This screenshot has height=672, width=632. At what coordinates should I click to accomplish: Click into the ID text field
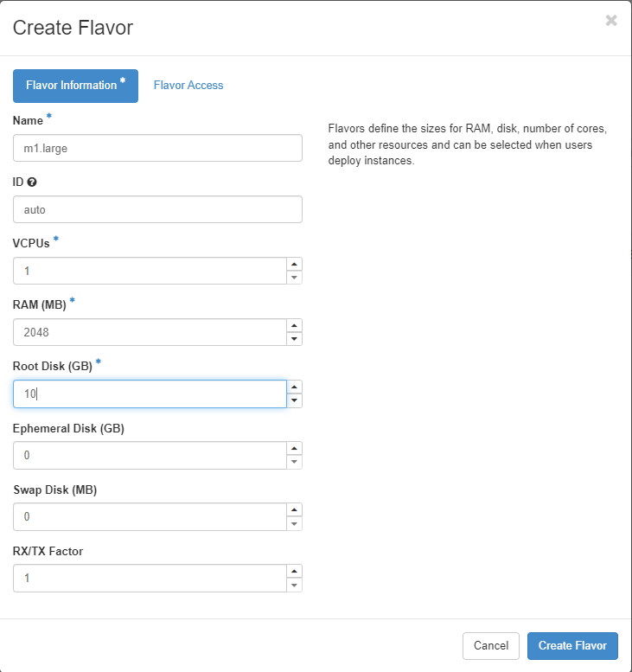tap(157, 209)
